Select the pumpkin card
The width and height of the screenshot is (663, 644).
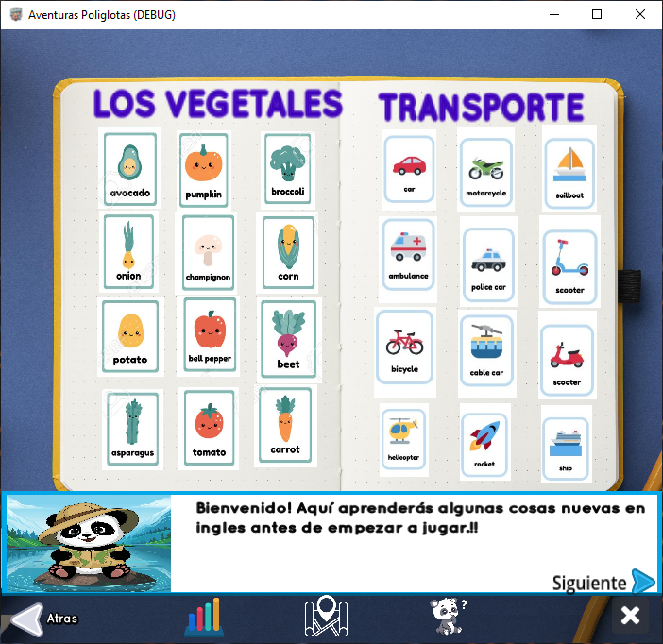coord(204,169)
